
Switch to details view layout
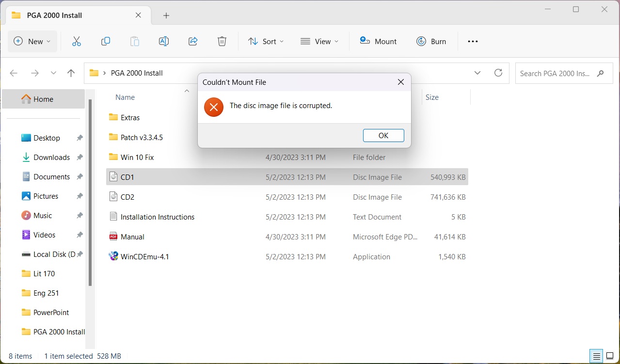coord(596,355)
